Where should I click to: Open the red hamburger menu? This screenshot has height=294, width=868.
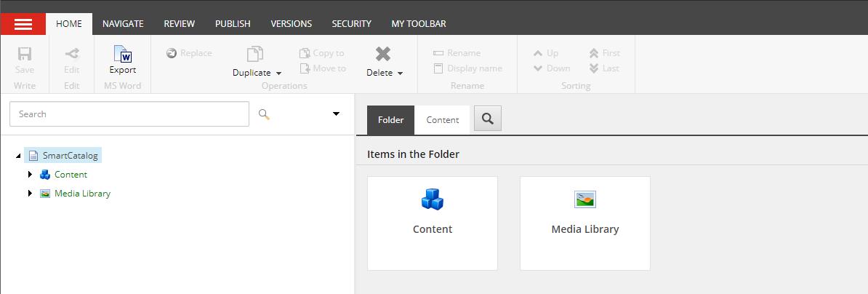click(23, 24)
